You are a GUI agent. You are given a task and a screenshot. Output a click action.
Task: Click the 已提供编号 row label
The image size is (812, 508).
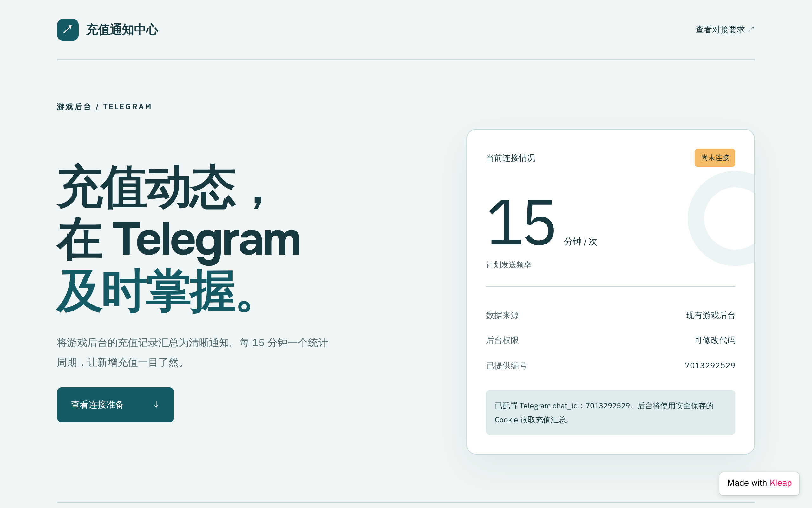click(506, 365)
